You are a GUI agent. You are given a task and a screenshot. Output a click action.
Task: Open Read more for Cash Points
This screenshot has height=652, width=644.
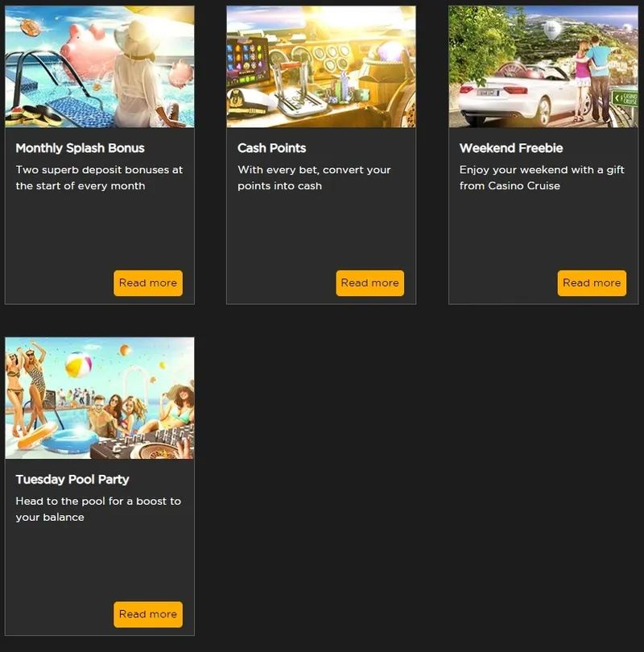pyautogui.click(x=369, y=283)
